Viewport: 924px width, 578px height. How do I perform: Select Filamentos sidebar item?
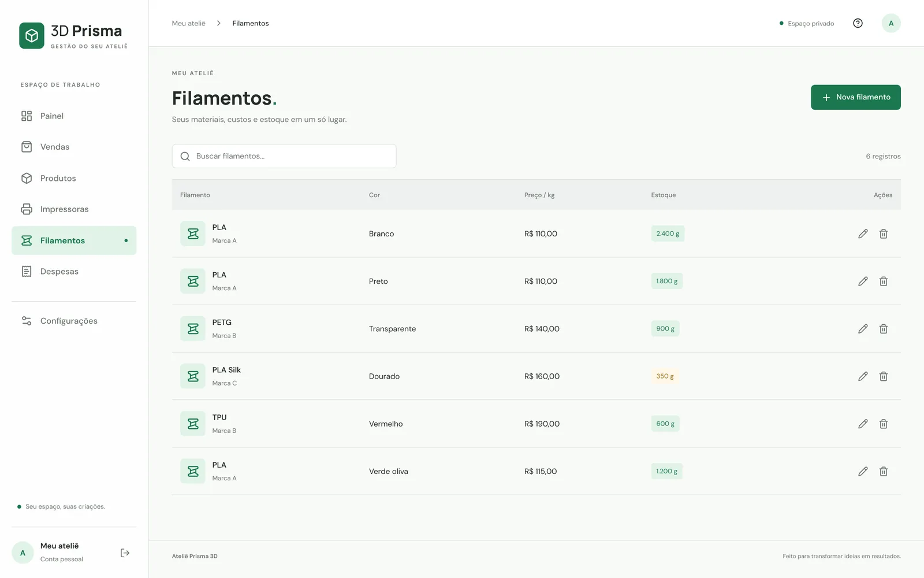pyautogui.click(x=74, y=240)
